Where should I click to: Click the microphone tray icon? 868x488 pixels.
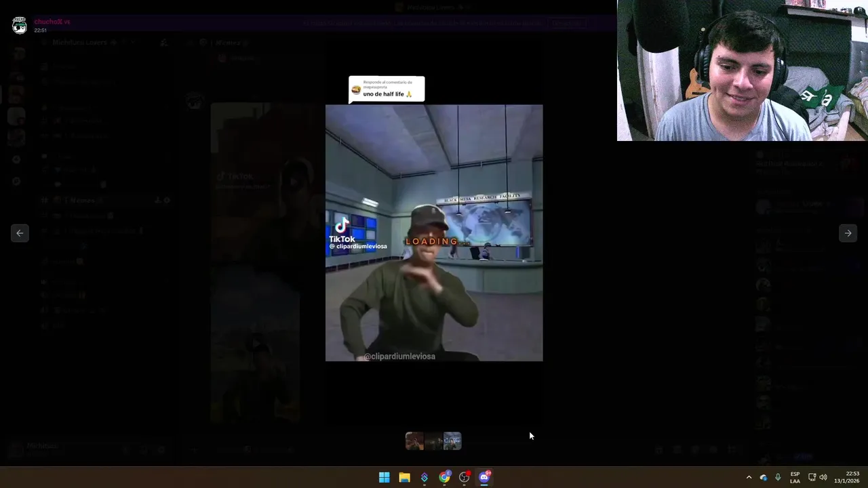pos(778,477)
